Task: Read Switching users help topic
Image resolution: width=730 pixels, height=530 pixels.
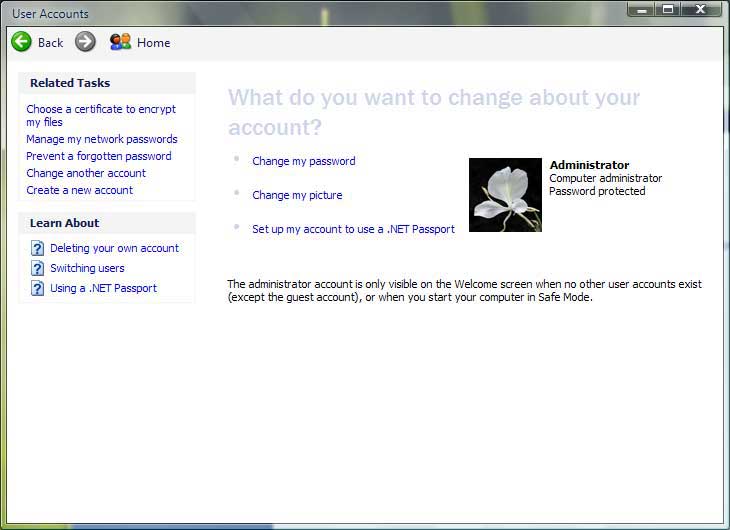Action: [88, 268]
